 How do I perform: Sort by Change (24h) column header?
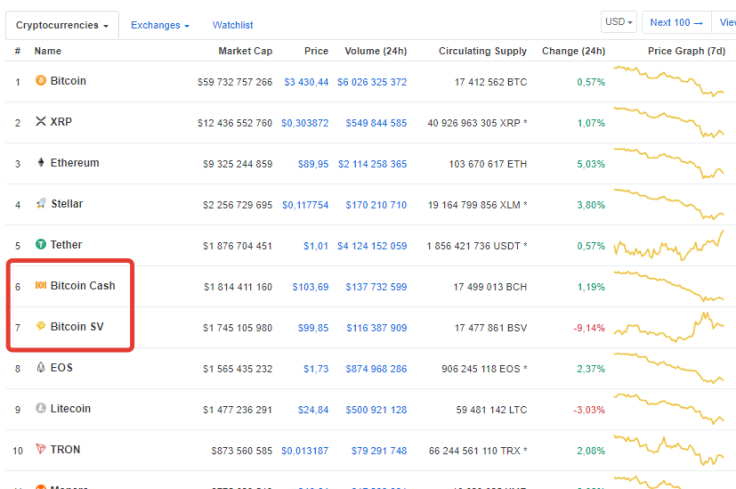[574, 51]
